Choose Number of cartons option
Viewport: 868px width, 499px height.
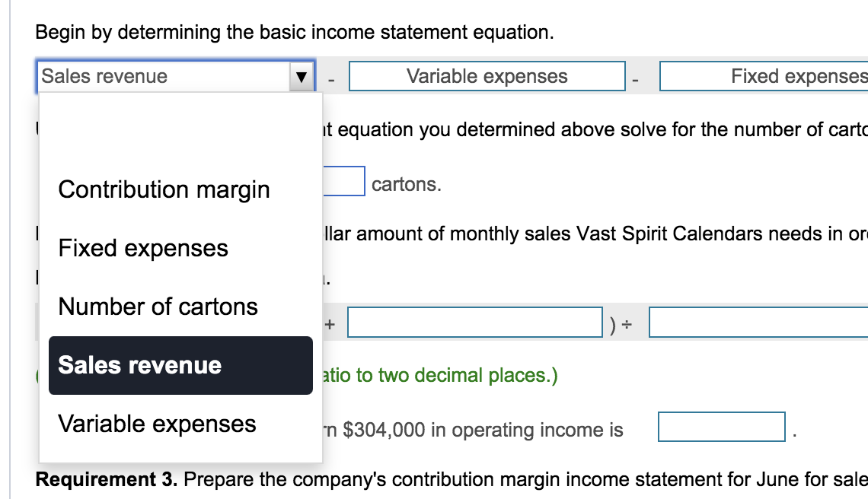(x=157, y=307)
